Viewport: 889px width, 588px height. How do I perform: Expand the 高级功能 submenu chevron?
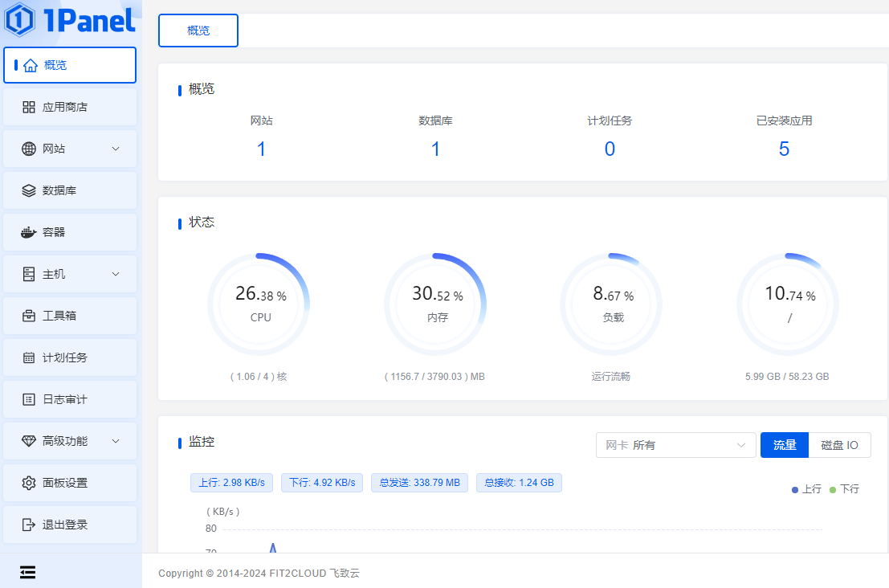point(116,441)
